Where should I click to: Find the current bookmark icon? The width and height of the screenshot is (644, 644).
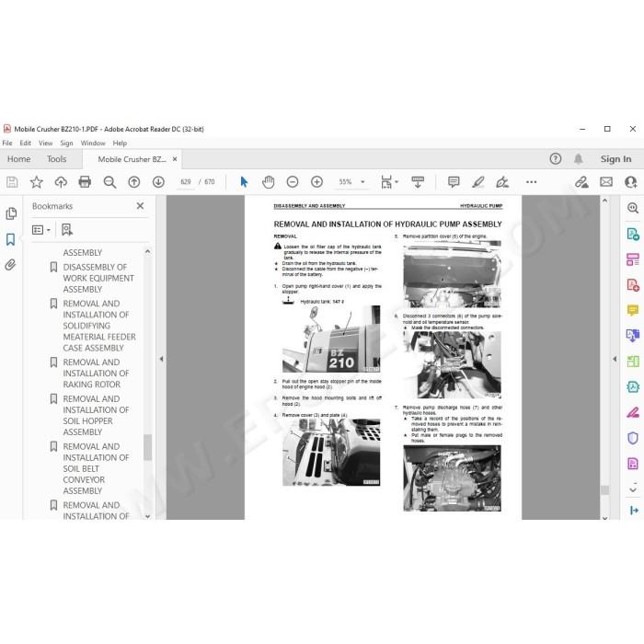(x=67, y=230)
